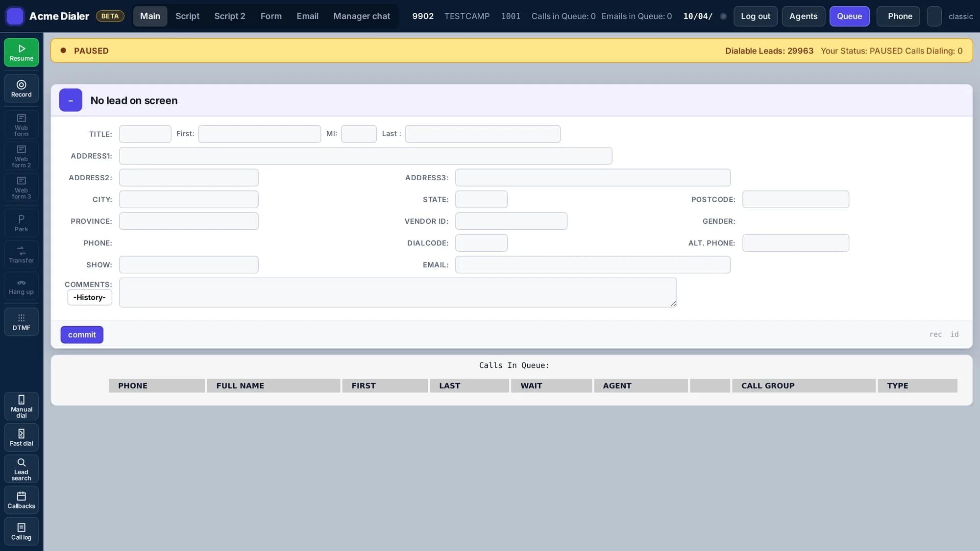The height and width of the screenshot is (551, 980).
Task: Click the Log out button
Action: tap(756, 16)
